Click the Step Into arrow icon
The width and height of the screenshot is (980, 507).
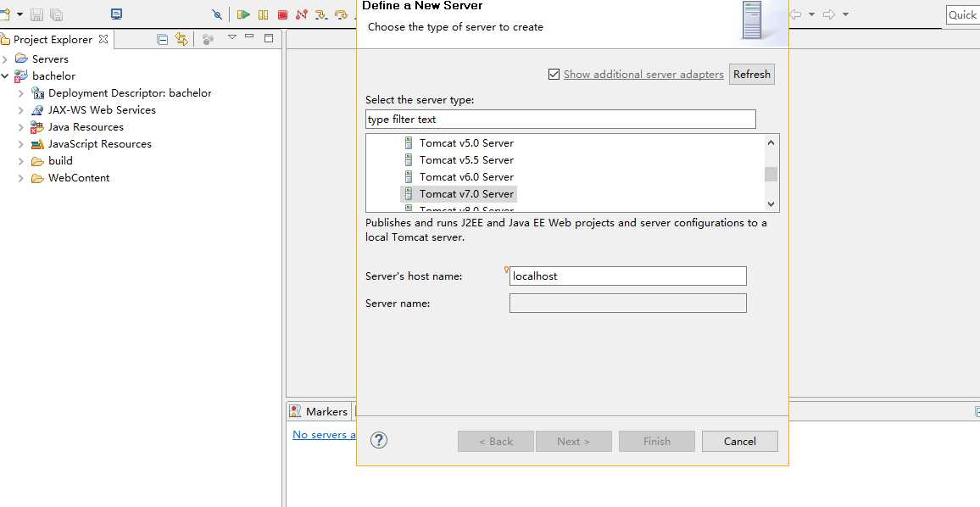(x=321, y=14)
